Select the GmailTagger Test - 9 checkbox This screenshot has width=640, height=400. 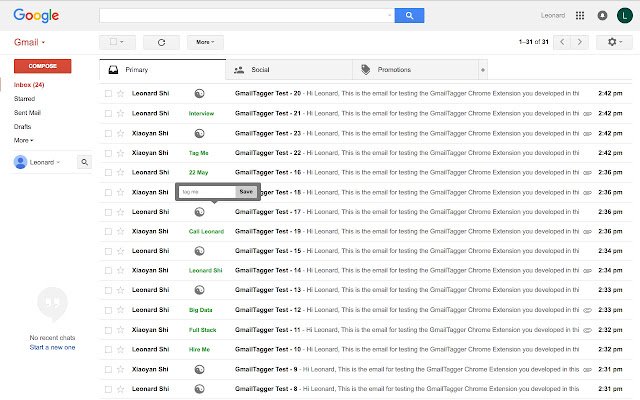(108, 369)
